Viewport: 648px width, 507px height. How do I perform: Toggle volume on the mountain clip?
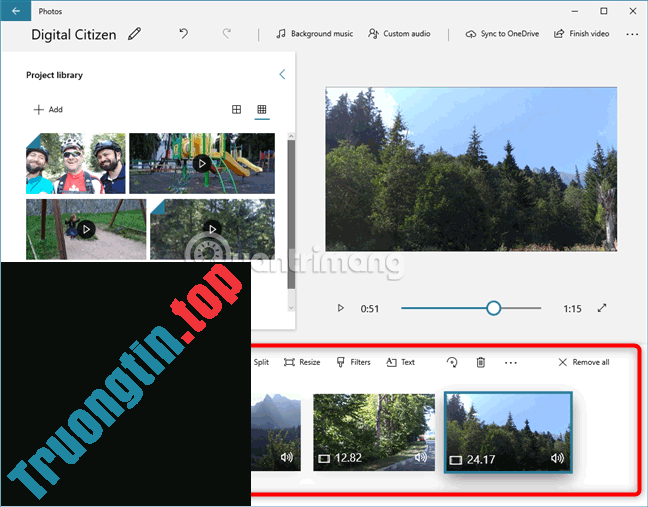click(287, 457)
